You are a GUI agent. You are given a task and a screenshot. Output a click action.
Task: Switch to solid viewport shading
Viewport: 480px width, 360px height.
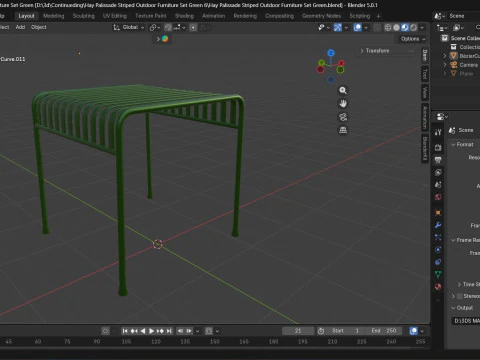pyautogui.click(x=396, y=27)
